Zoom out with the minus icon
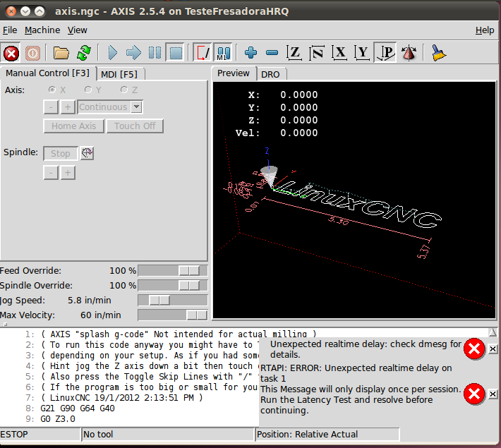 272,53
